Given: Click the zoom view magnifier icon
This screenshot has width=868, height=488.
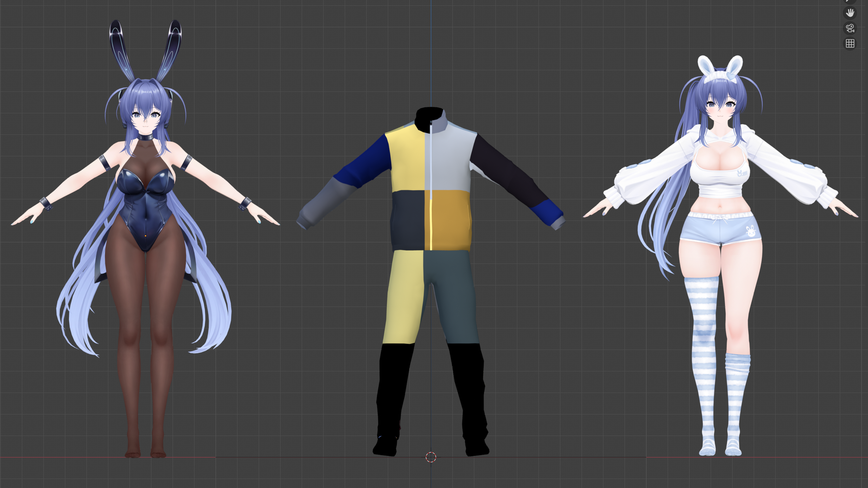Looking at the screenshot, I should coord(850,1).
